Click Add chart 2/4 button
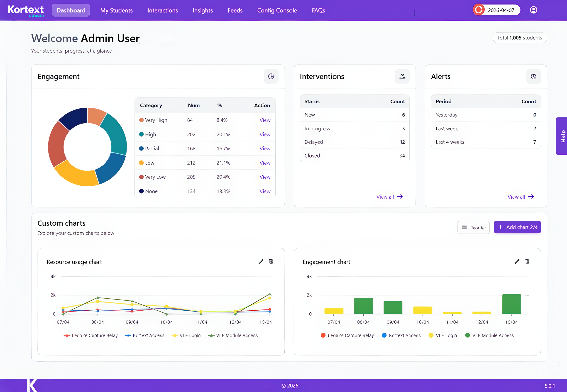 517,227
